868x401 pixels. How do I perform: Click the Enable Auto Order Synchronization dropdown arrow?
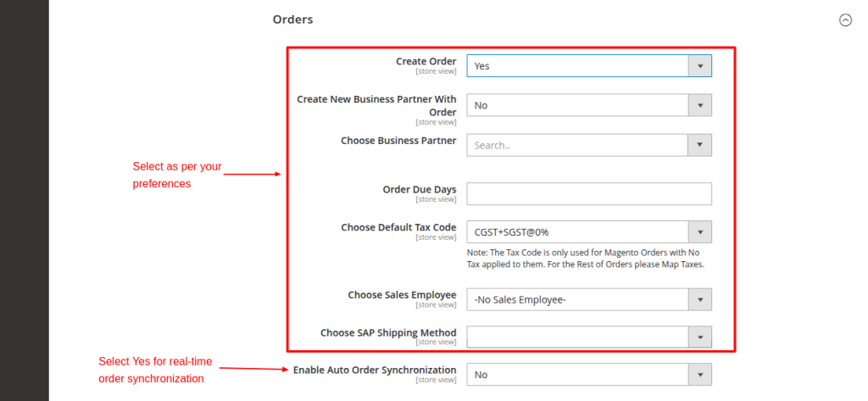pyautogui.click(x=699, y=375)
